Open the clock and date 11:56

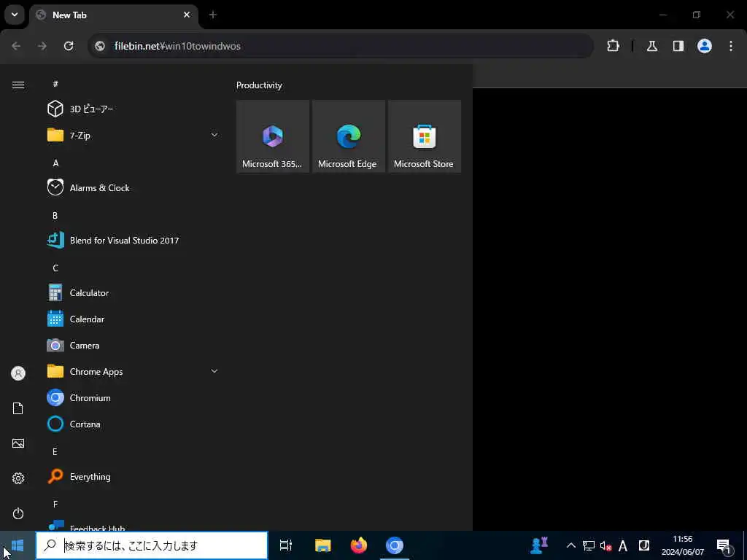[683, 545]
